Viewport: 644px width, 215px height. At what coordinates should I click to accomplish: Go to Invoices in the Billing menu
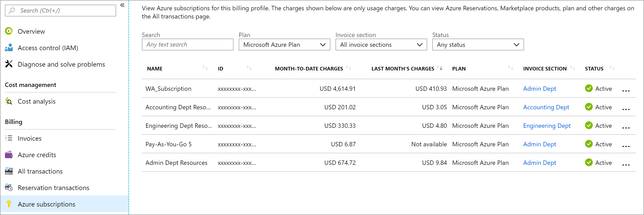[29, 138]
